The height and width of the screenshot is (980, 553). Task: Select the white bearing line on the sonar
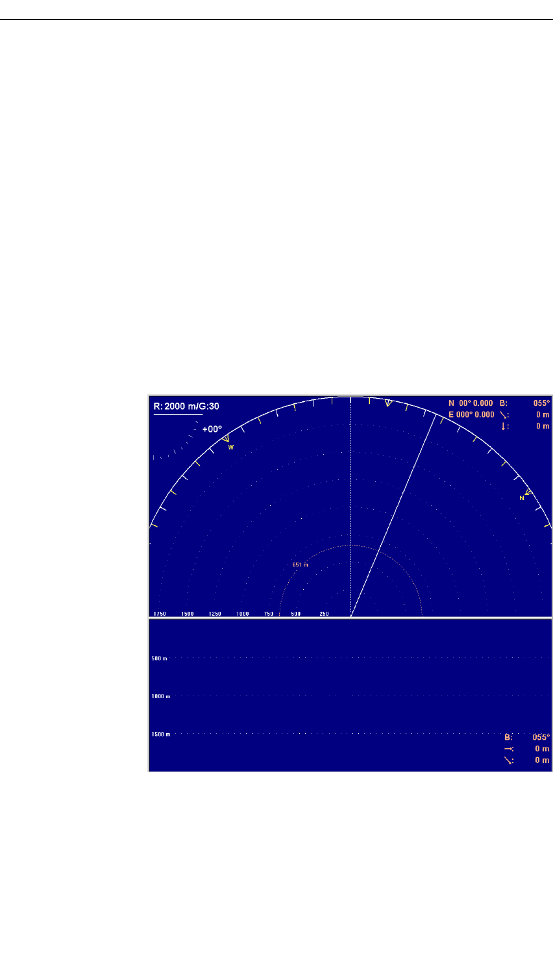coord(393,514)
